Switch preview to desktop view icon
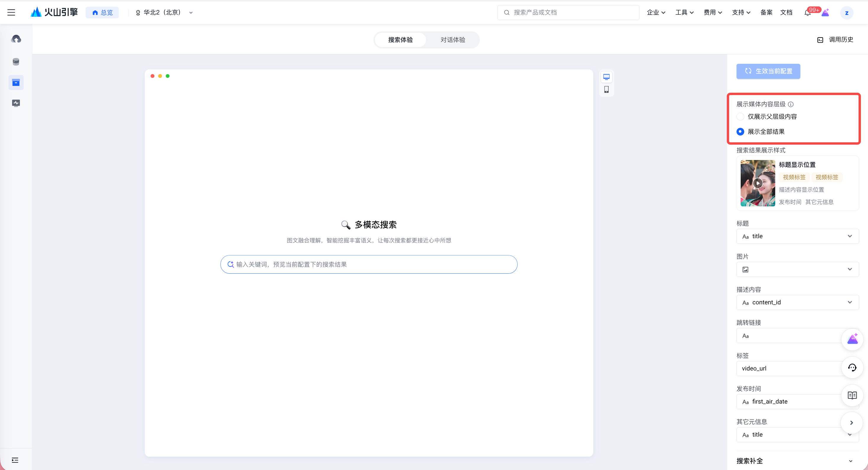The height and width of the screenshot is (470, 868). (x=606, y=77)
